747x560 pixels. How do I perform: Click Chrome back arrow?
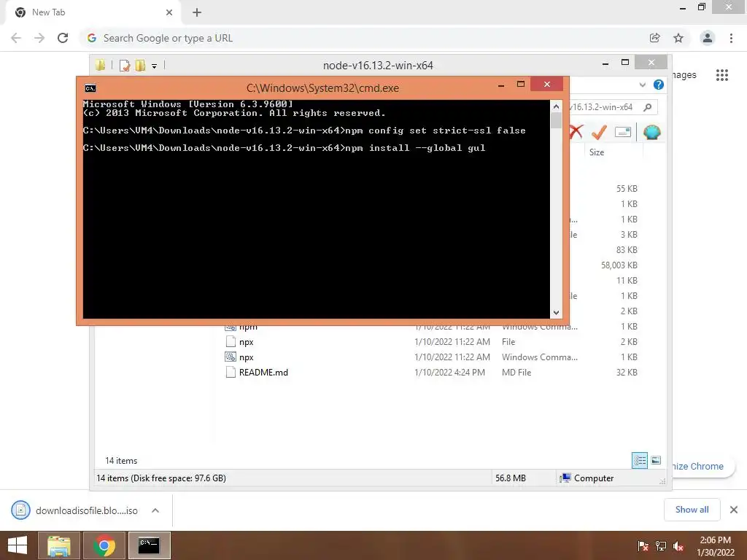(16, 38)
